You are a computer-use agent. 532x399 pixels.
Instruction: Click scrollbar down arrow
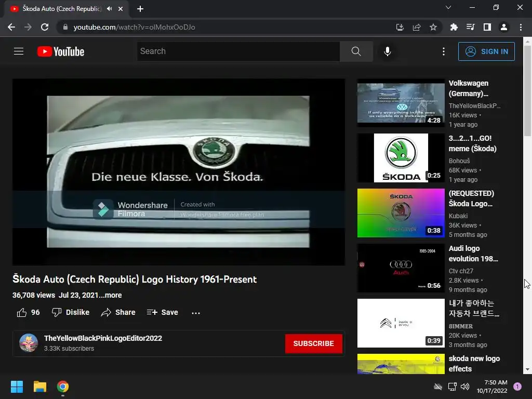point(527,369)
